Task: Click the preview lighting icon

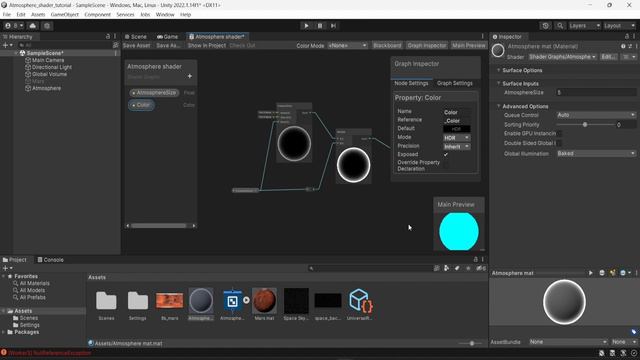Action: (x=612, y=273)
